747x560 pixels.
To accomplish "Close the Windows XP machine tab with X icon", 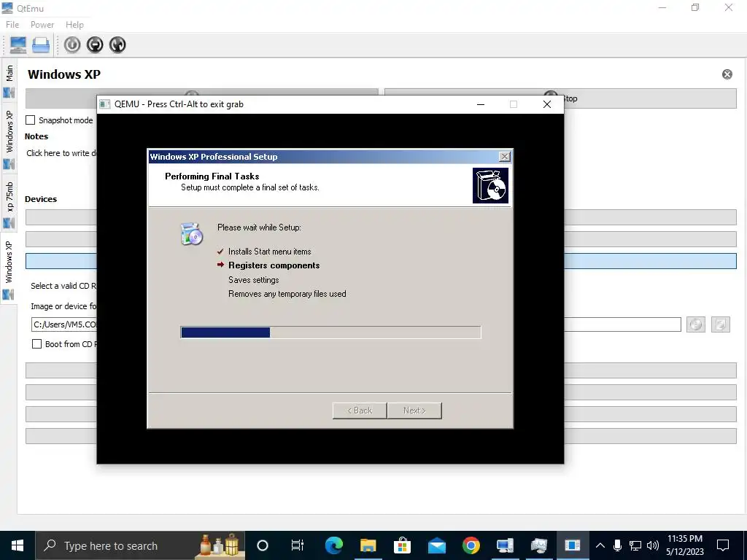I will pos(727,74).
